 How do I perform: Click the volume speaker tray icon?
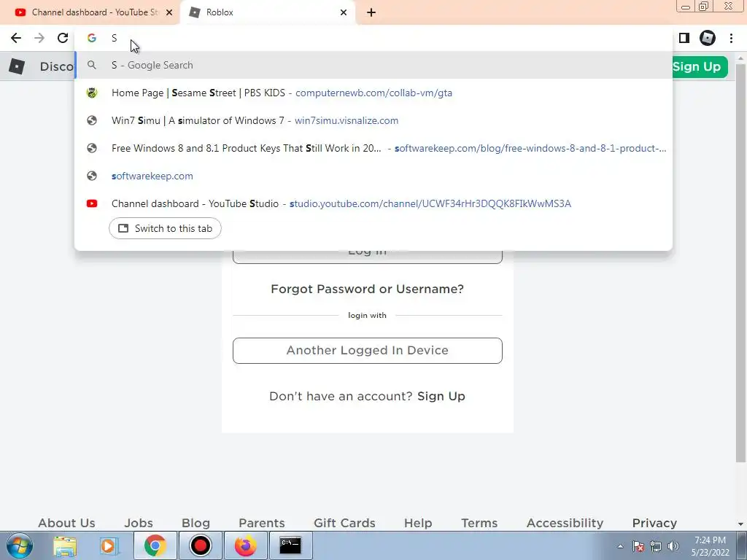tap(673, 546)
